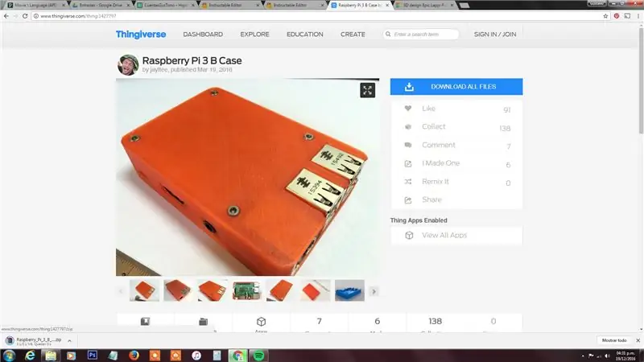The width and height of the screenshot is (644, 362).
Task: Open the jayftee author profile link
Action: point(159,70)
